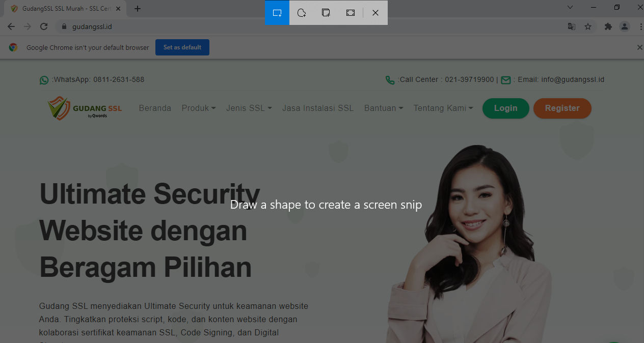Click the Ultimate Security heading

pos(150,230)
